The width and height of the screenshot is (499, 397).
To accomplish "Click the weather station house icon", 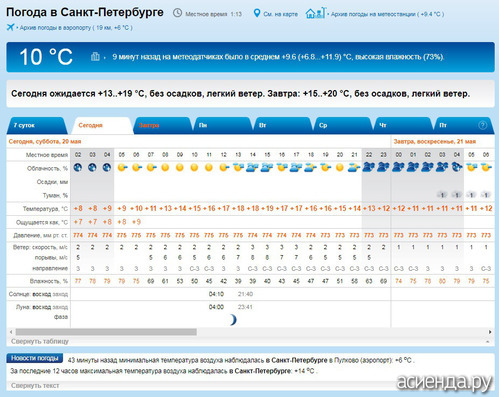I will tap(315, 13).
